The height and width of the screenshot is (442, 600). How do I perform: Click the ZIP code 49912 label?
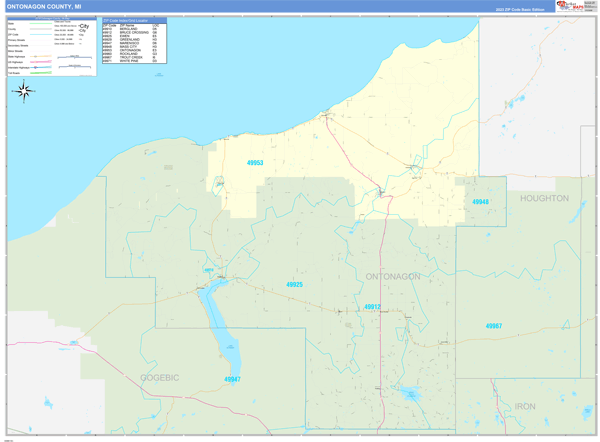[371, 307]
